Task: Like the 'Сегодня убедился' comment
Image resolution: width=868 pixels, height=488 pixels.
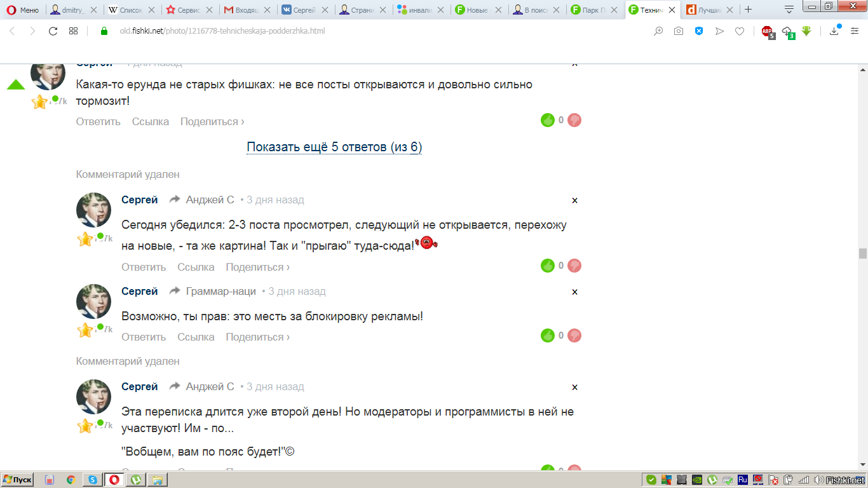Action: 548,266
